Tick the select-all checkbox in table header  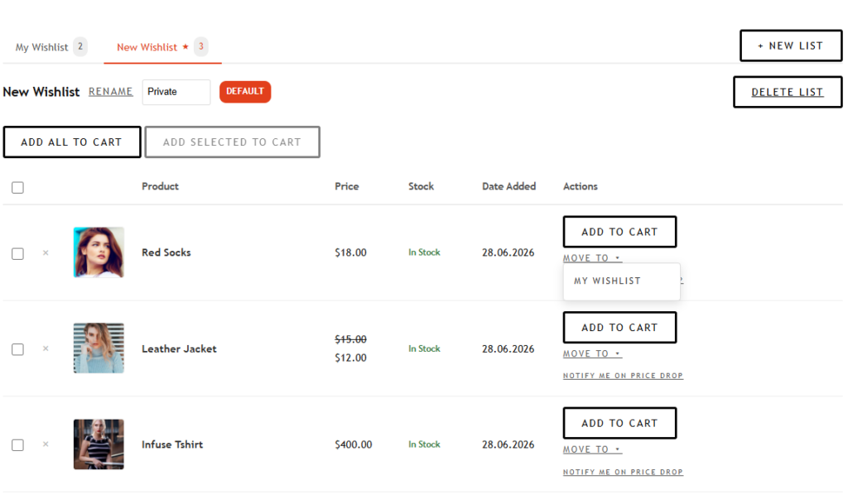pos(18,187)
